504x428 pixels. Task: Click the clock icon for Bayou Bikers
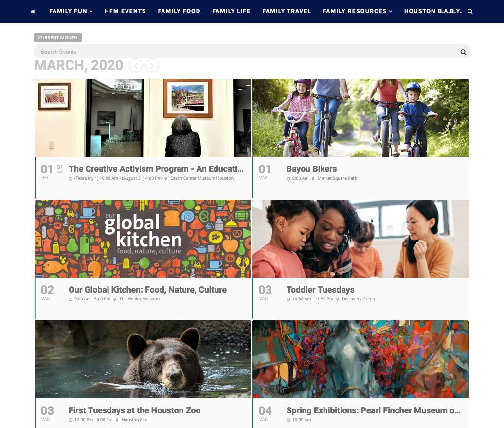tap(288, 179)
